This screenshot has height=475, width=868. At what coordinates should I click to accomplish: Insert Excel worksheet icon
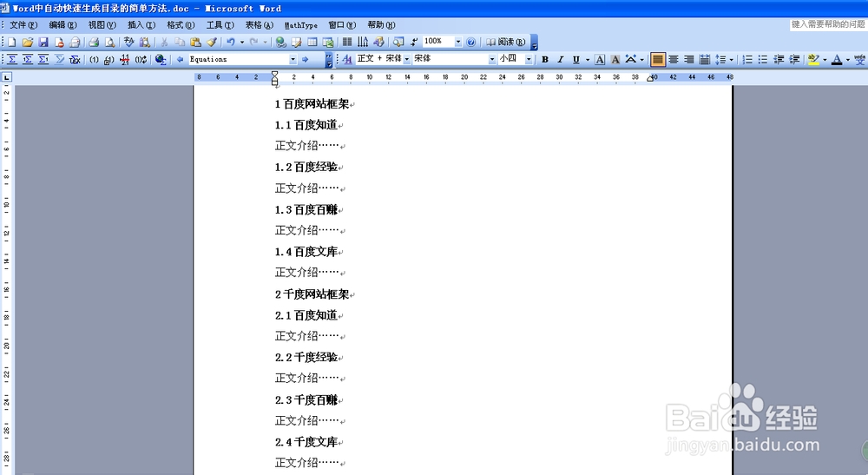click(x=328, y=42)
